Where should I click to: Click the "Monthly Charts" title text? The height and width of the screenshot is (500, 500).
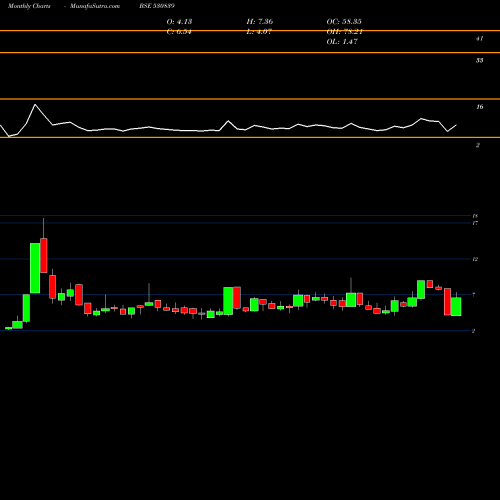click(x=29, y=6)
